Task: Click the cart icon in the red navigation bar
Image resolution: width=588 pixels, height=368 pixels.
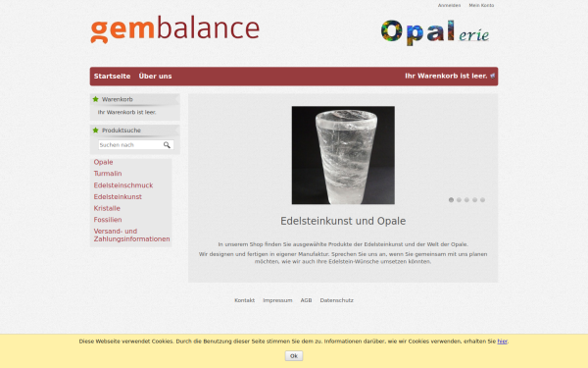Action: 492,76
